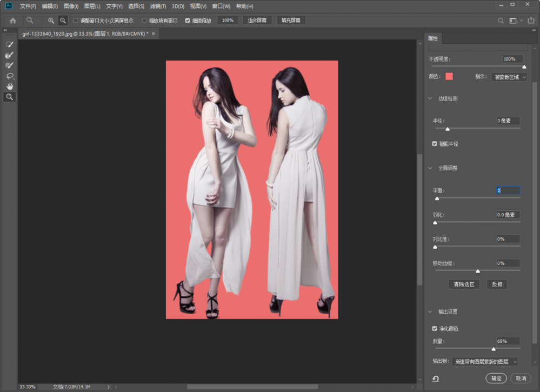Click the Home icon in options bar
This screenshot has width=540, height=392.
(13, 21)
